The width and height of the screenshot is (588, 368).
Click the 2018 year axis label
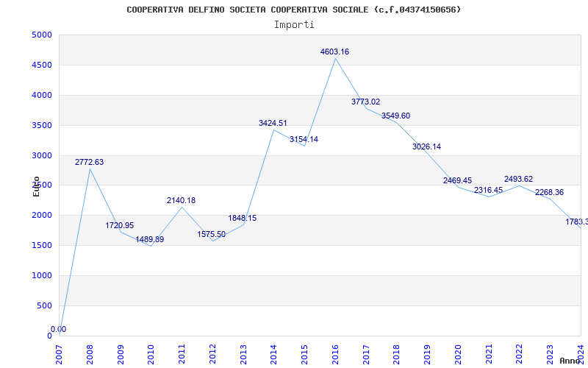(397, 355)
